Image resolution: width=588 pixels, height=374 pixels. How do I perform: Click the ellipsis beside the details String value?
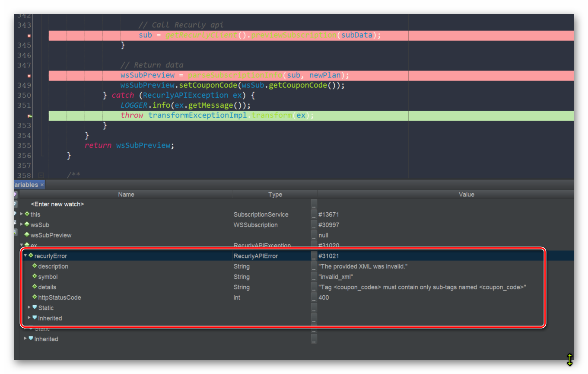point(314,287)
